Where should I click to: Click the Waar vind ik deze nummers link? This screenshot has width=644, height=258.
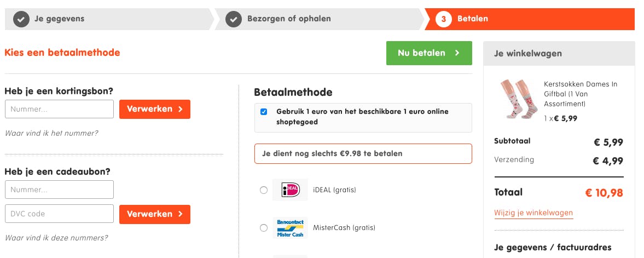click(56, 238)
